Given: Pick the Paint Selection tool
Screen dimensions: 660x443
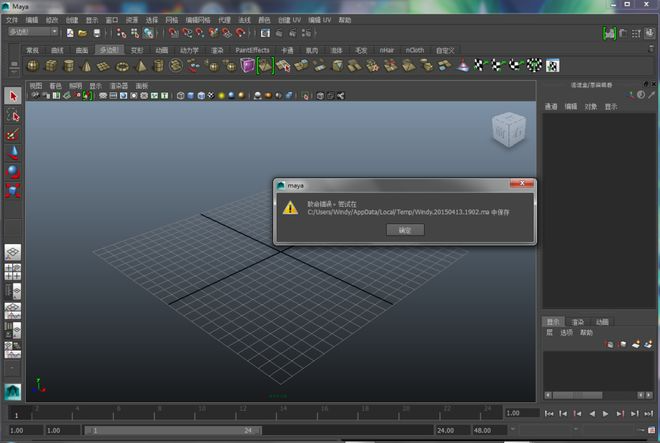Looking at the screenshot, I should 13,134.
